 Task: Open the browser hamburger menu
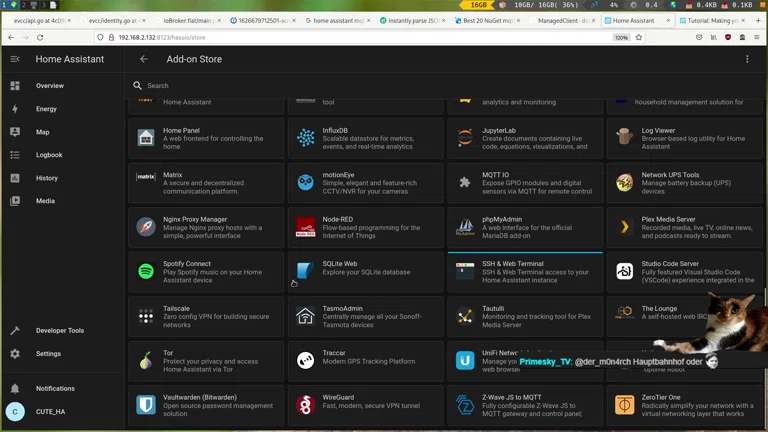757,37
